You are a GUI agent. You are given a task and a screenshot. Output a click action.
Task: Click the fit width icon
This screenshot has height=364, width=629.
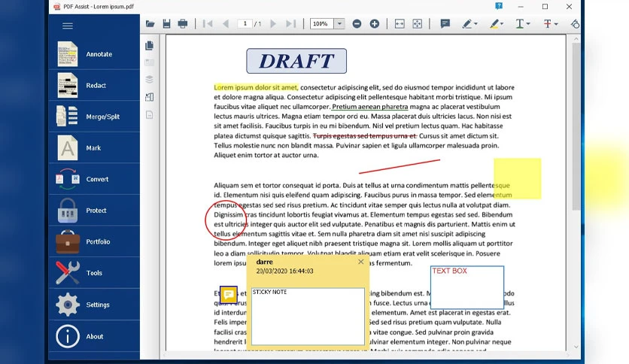pos(400,23)
